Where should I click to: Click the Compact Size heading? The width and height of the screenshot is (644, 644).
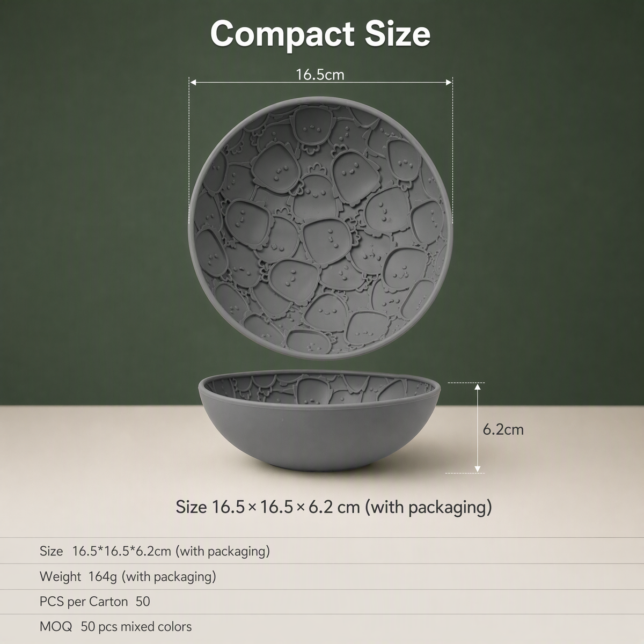[320, 33]
